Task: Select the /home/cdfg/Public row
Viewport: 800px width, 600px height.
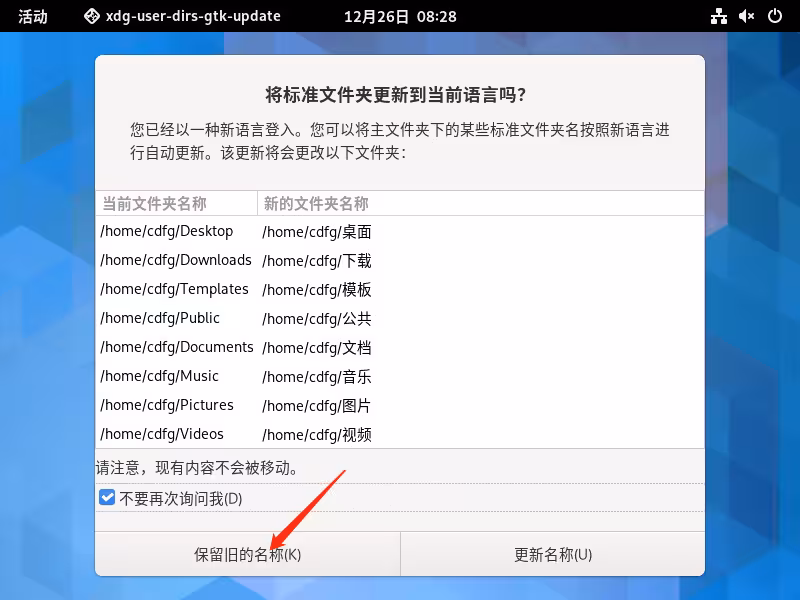Action: (400, 318)
